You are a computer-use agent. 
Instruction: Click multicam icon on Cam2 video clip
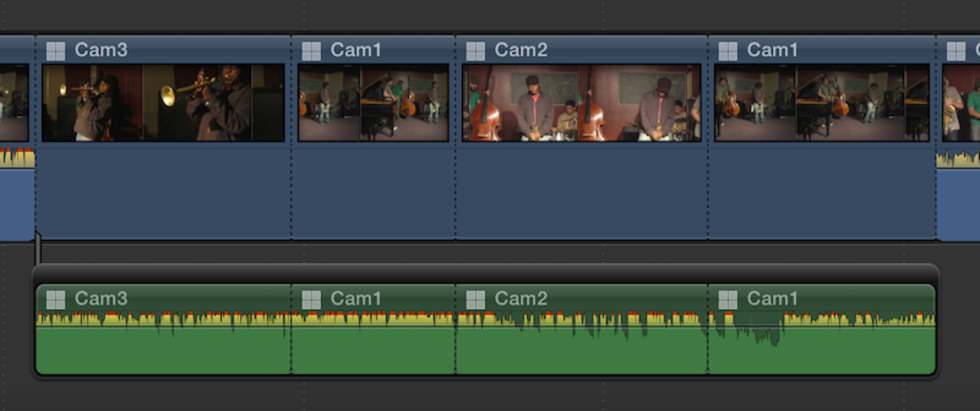(x=475, y=51)
